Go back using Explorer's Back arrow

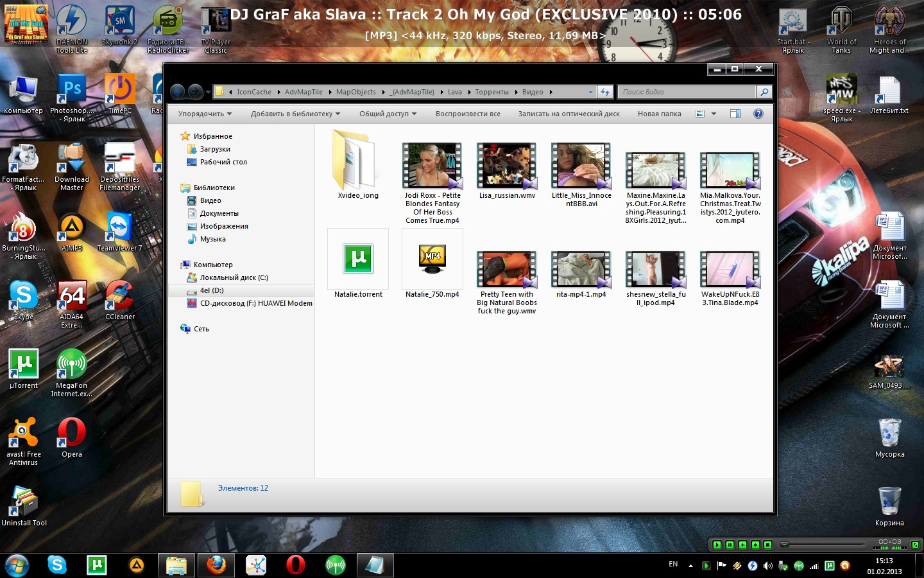178,92
